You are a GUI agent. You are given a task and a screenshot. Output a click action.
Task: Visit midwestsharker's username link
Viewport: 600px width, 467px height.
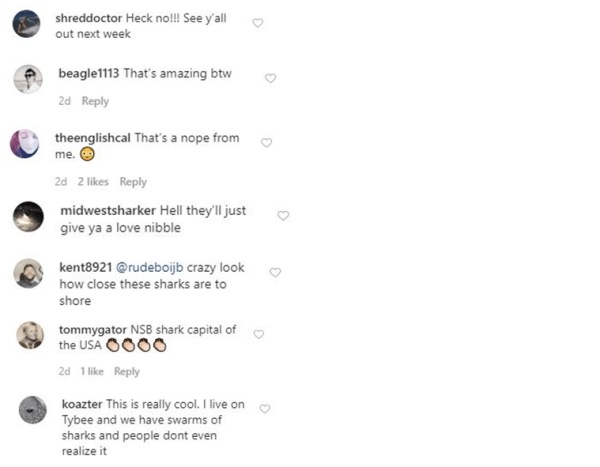pos(107,212)
